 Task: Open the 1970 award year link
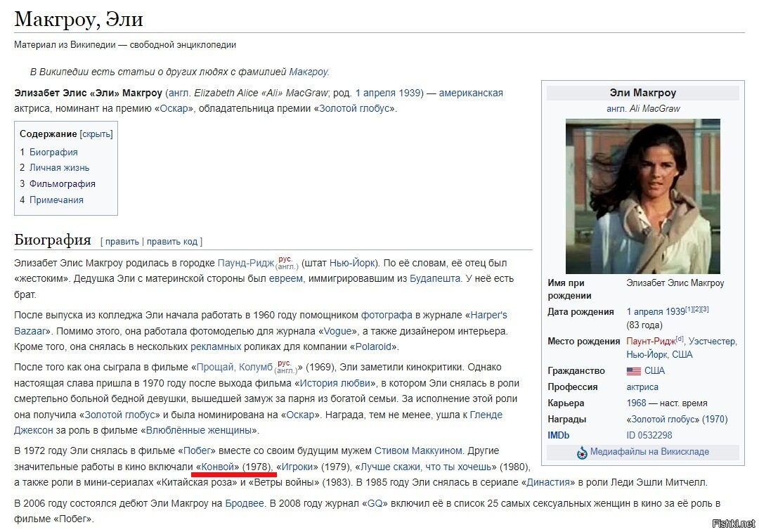click(715, 420)
